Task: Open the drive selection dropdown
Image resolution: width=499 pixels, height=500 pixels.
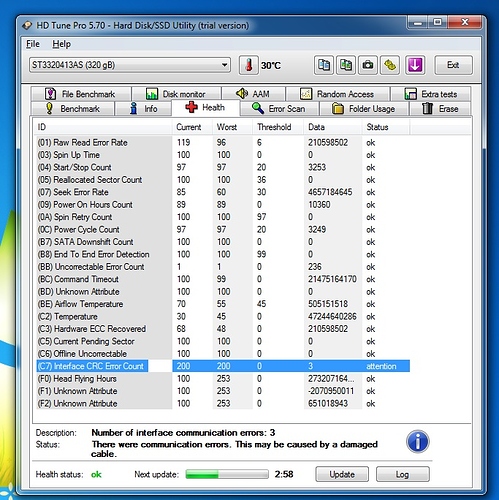Action: point(130,65)
